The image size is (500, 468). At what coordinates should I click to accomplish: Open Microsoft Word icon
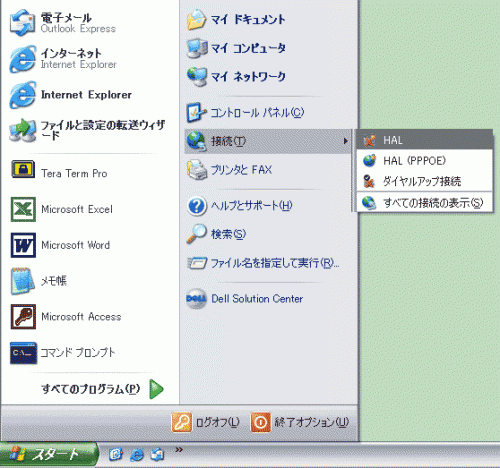(x=23, y=245)
